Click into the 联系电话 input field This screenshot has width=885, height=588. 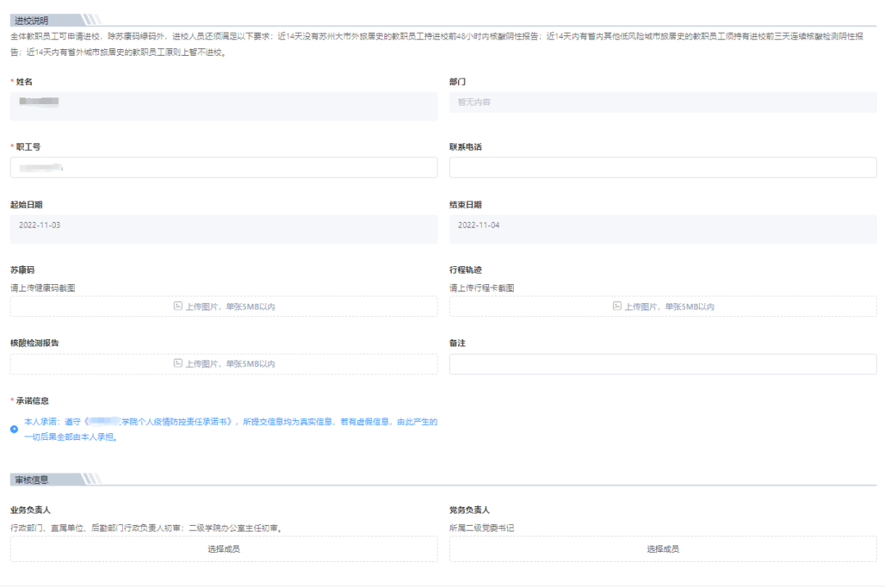pyautogui.click(x=662, y=168)
